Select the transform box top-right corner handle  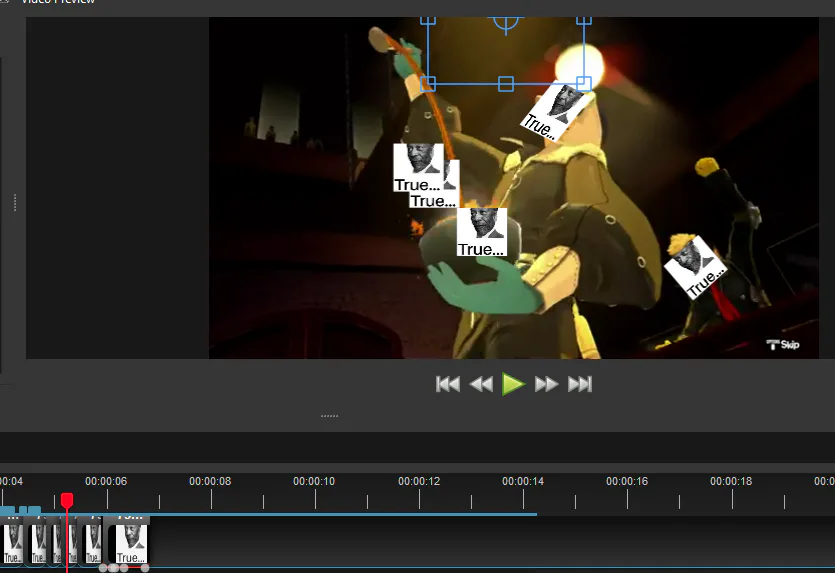pos(584,20)
